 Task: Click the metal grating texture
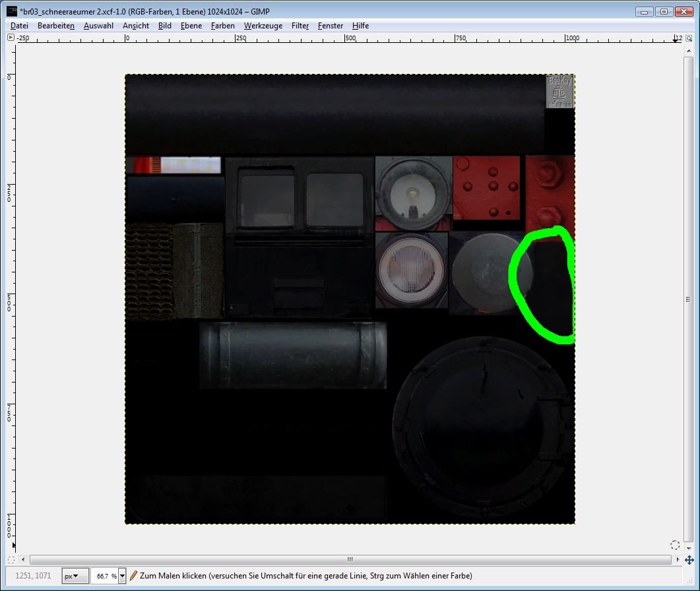pos(149,271)
